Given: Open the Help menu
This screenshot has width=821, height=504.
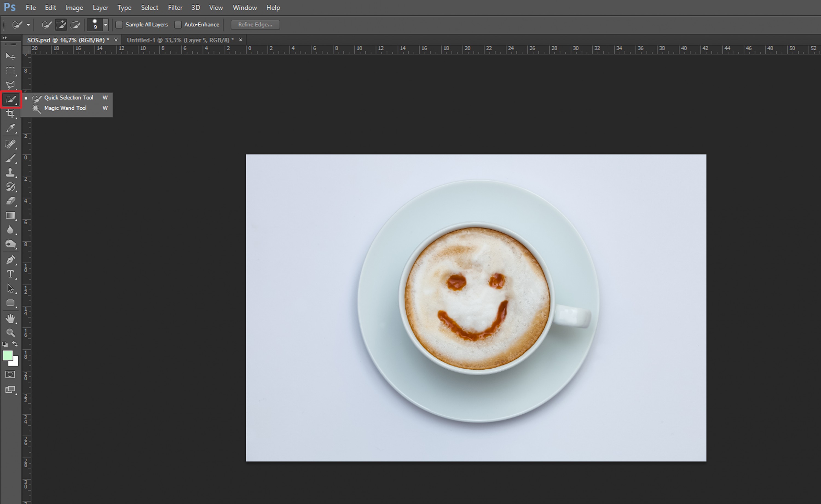Looking at the screenshot, I should (x=273, y=7).
